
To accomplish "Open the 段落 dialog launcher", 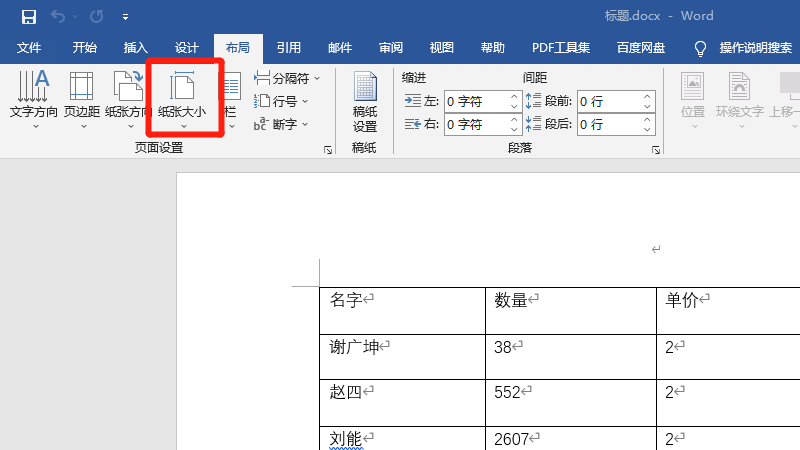I will [x=656, y=150].
